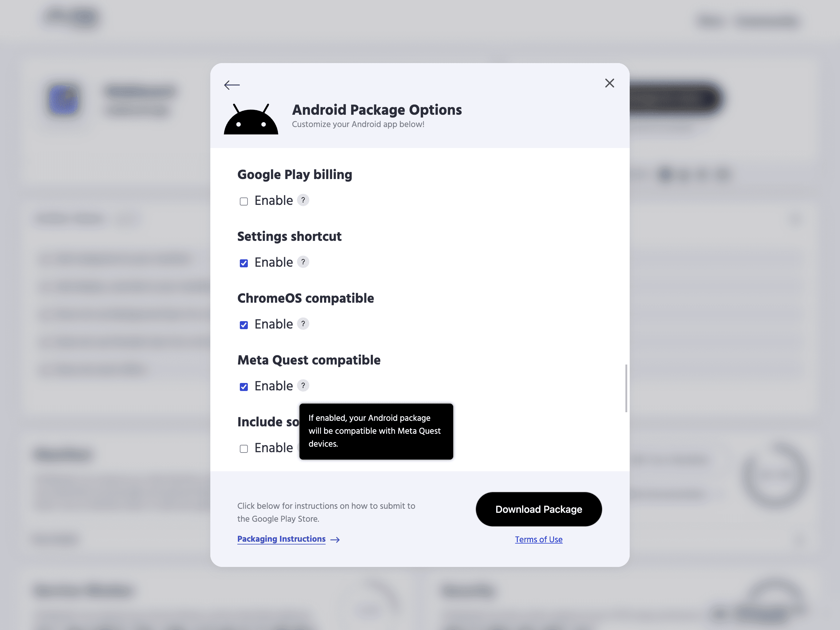Click the Meta Quest compatible section header
840x630 pixels.
309,360
